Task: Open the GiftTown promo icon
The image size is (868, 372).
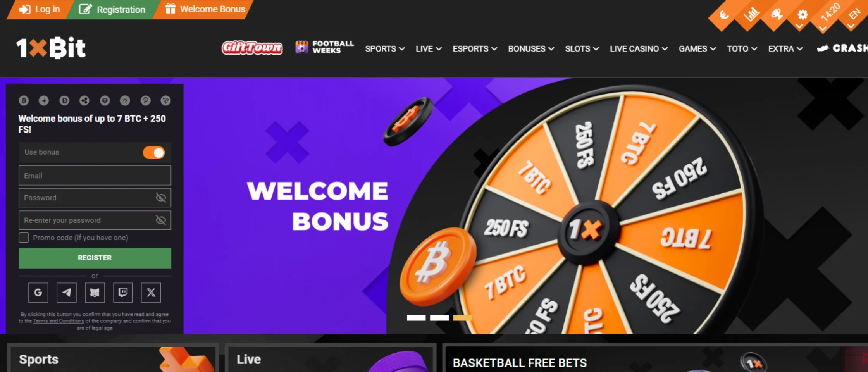Action: click(252, 48)
